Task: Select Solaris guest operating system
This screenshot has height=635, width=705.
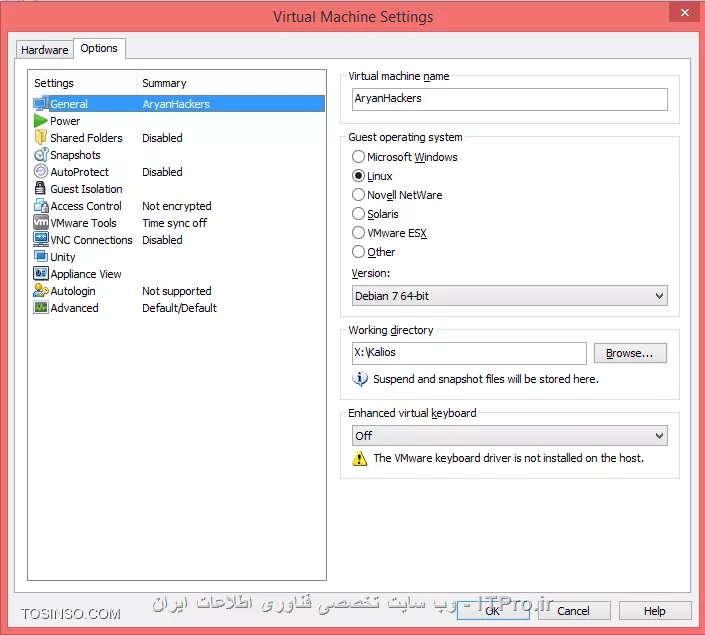Action: (358, 213)
